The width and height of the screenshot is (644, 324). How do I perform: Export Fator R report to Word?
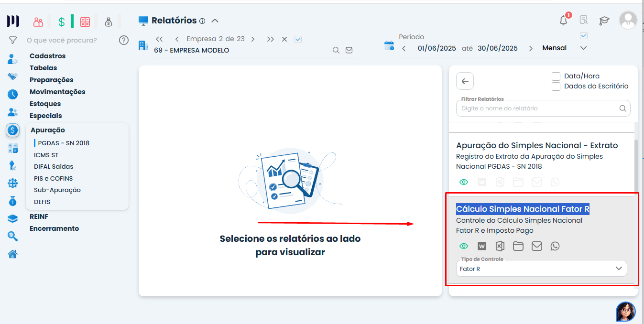(x=482, y=246)
